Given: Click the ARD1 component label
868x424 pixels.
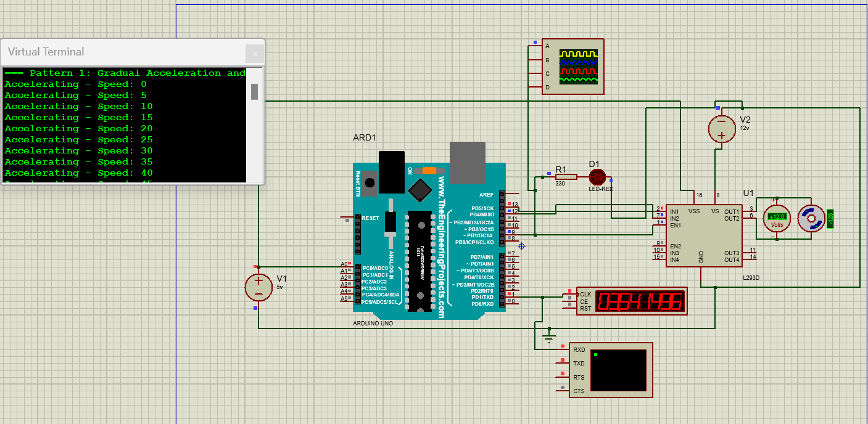Looking at the screenshot, I should click(365, 137).
